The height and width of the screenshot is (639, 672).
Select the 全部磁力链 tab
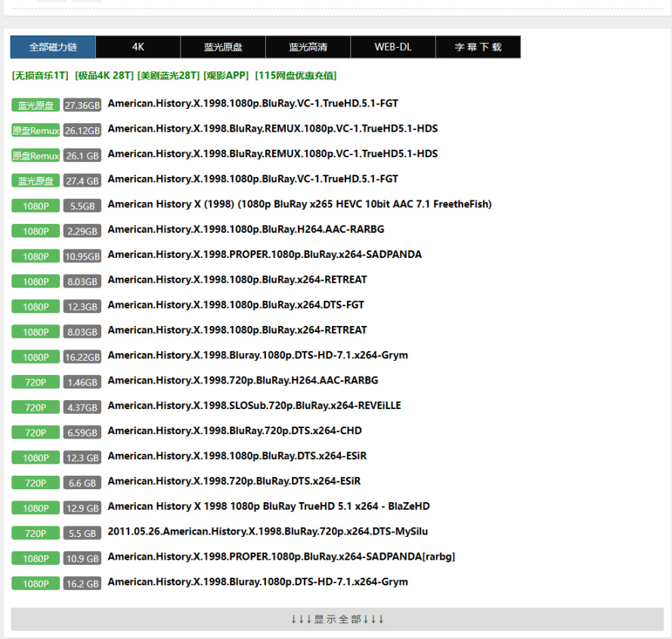(x=53, y=47)
